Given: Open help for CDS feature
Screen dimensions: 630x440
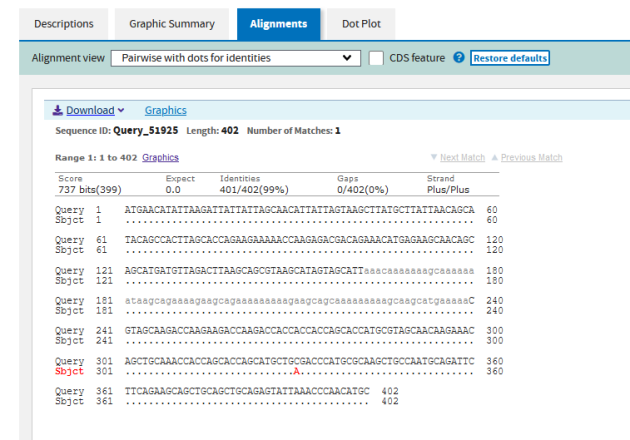Looking at the screenshot, I should (459, 58).
